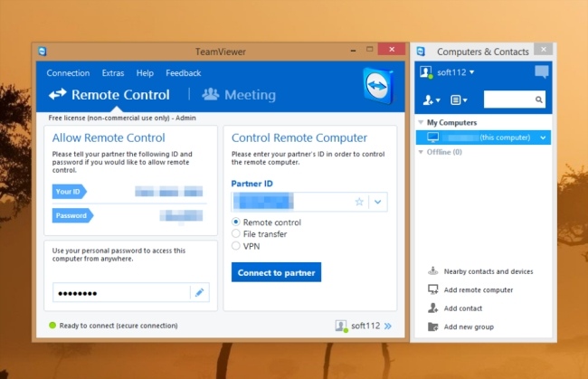This screenshot has width=588, height=379.
Task: Minimize the TeamViewer window
Action: coord(353,51)
